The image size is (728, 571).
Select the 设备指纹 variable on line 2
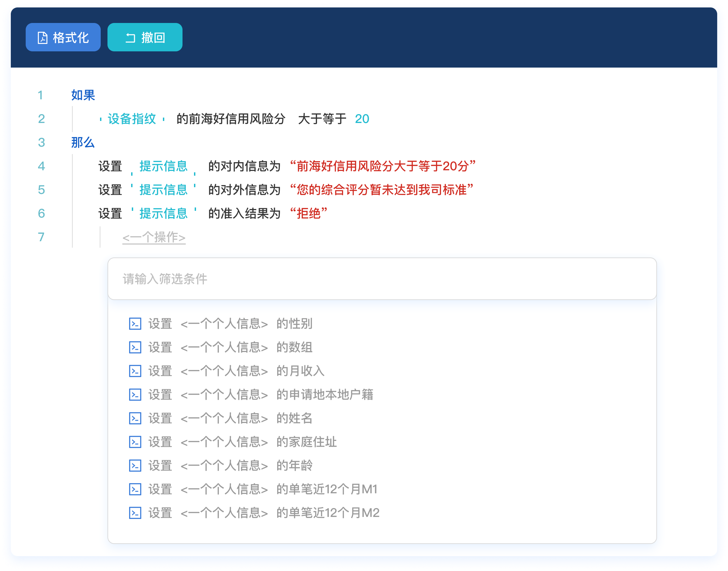(132, 119)
